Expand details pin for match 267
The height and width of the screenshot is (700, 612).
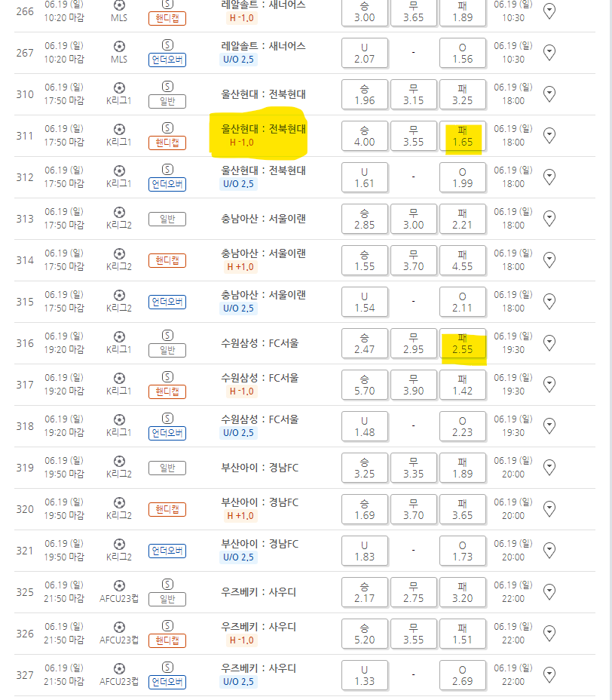[x=549, y=53]
